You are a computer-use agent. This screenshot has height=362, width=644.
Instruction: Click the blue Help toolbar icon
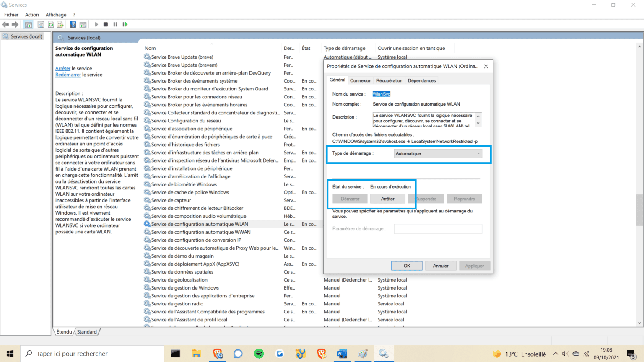(x=73, y=25)
